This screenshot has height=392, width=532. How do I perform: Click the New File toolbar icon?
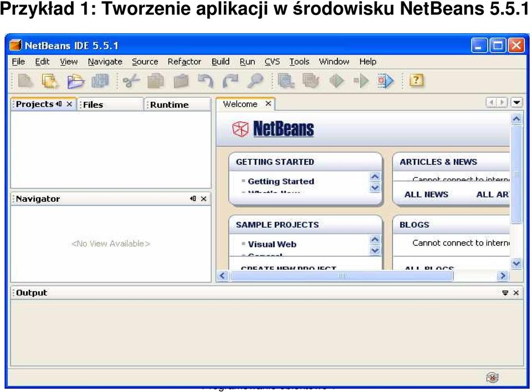(x=25, y=81)
